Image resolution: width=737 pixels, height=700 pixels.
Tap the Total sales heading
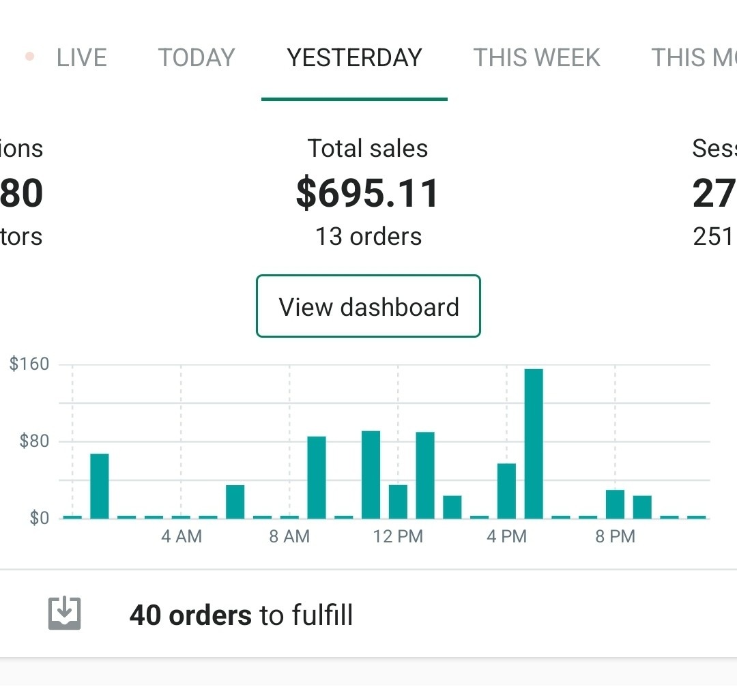[368, 149]
